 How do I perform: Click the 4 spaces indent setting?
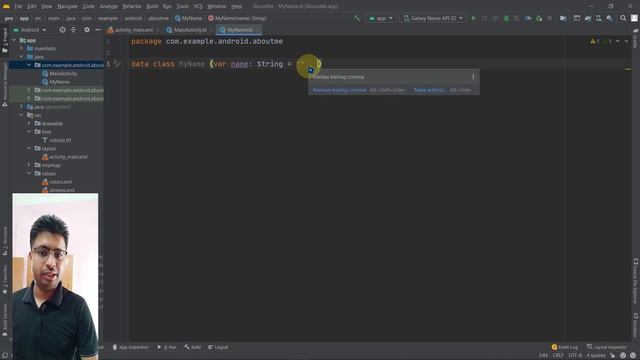click(x=596, y=355)
